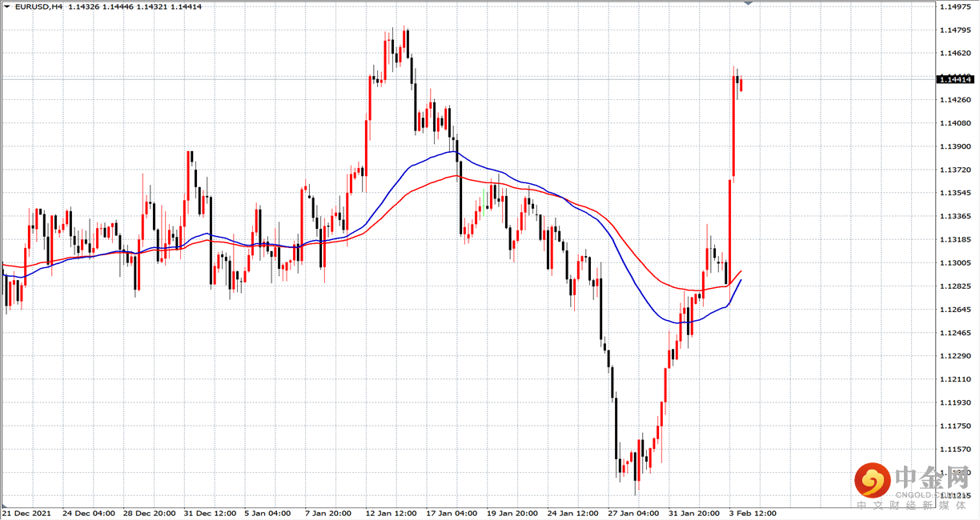Click the 1.13185 price axis label
The image size is (980, 520).
click(956, 239)
